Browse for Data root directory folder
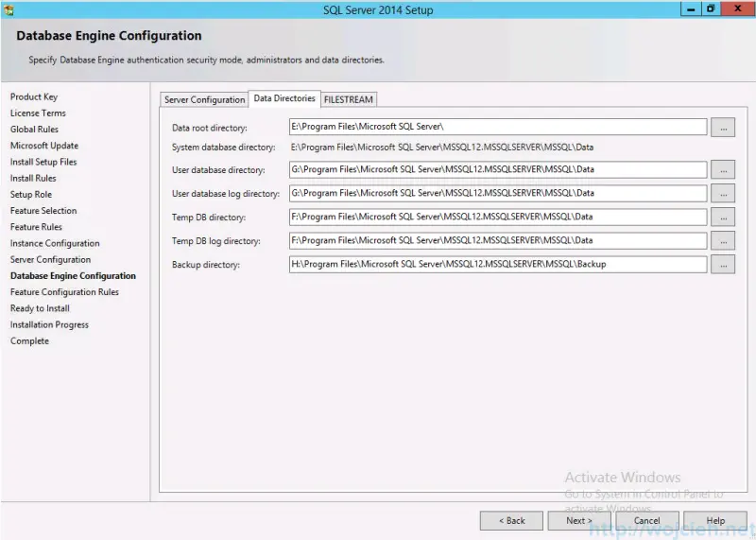756x540 pixels. 723,128
